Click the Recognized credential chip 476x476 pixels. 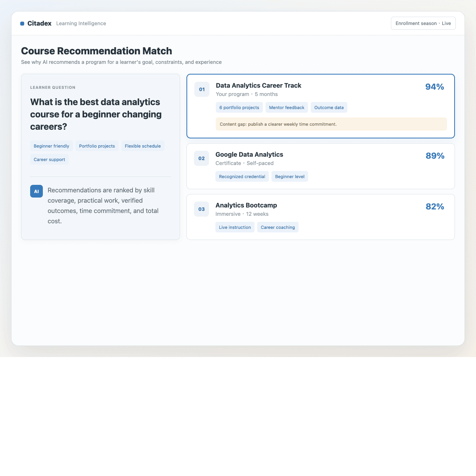point(242,177)
